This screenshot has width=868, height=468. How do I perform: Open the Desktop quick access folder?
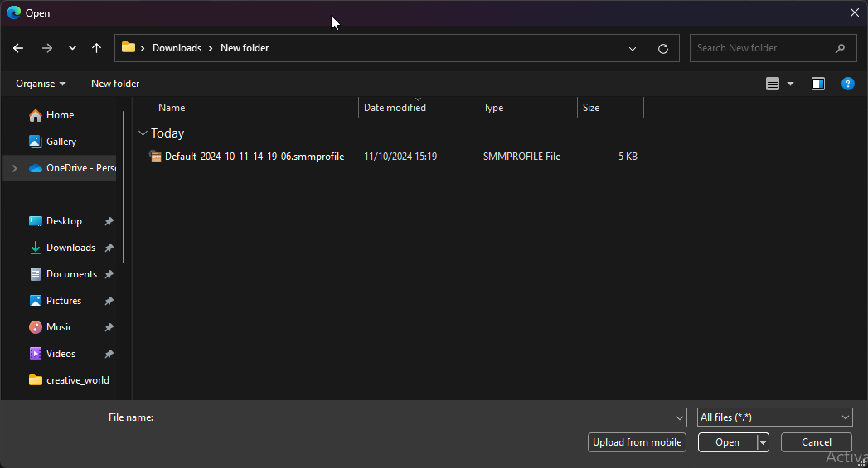(64, 221)
